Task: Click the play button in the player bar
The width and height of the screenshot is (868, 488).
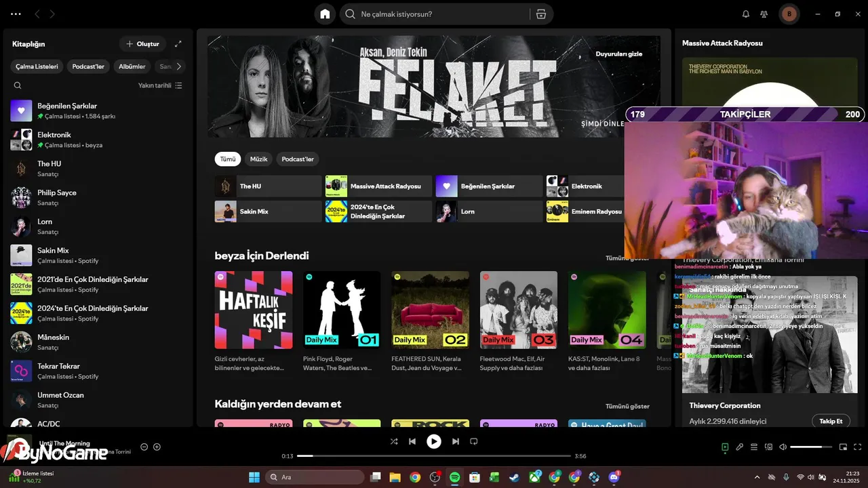Action: [434, 441]
